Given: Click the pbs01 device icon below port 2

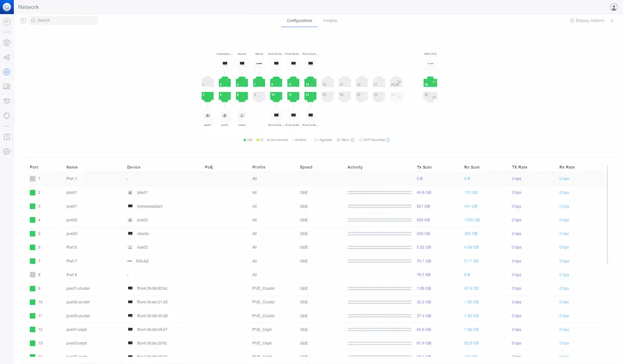Looking at the screenshot, I should tap(208, 115).
